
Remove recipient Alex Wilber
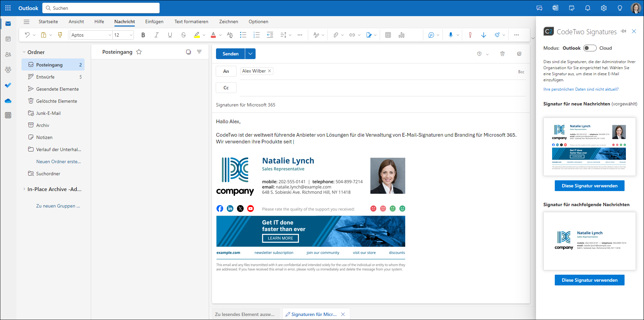pos(269,71)
